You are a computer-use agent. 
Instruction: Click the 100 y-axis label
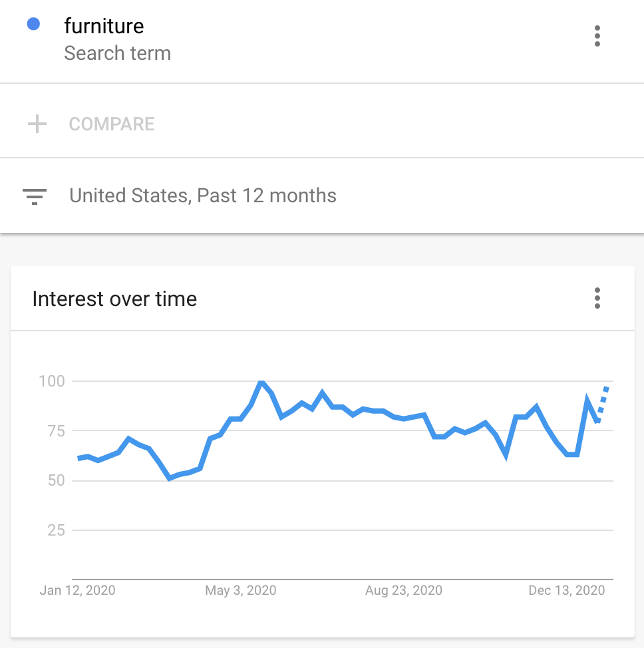52,381
